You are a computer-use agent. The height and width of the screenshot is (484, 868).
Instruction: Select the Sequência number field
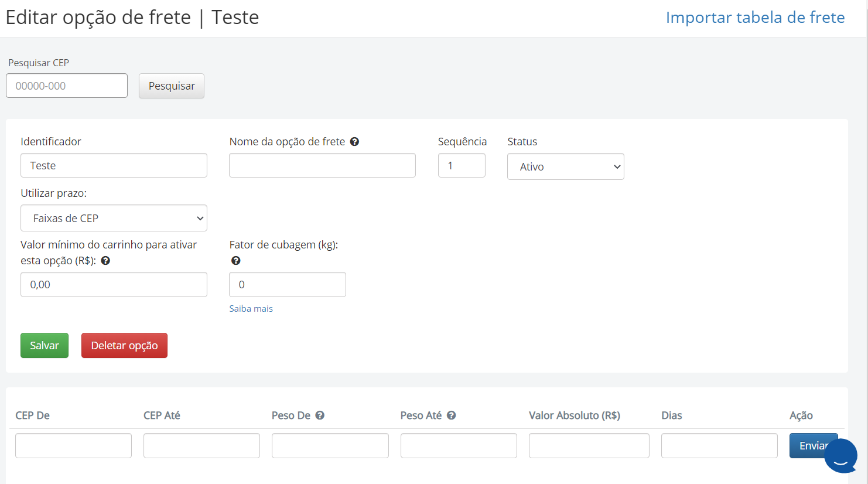click(x=462, y=166)
